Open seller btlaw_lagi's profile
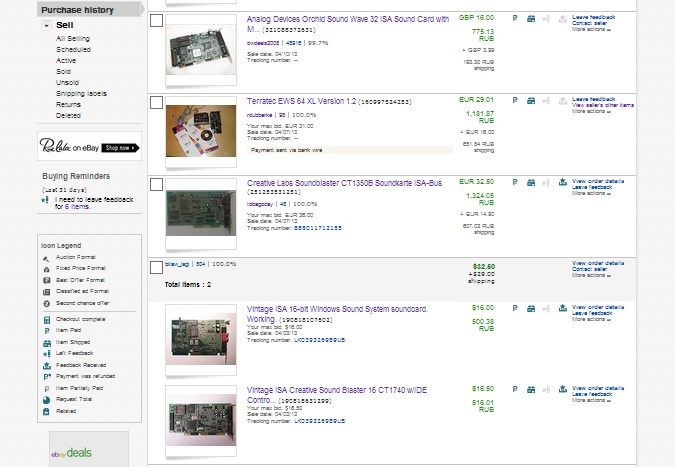 [x=177, y=264]
